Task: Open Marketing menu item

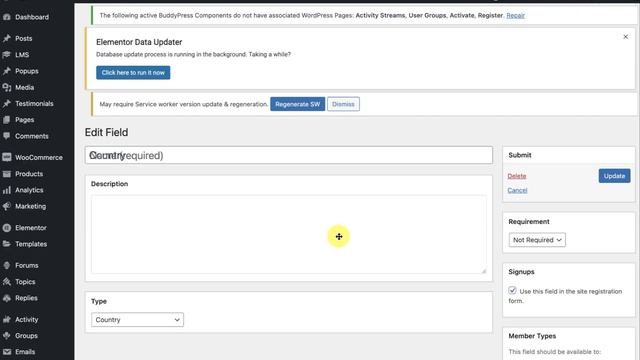Action: pos(31,207)
